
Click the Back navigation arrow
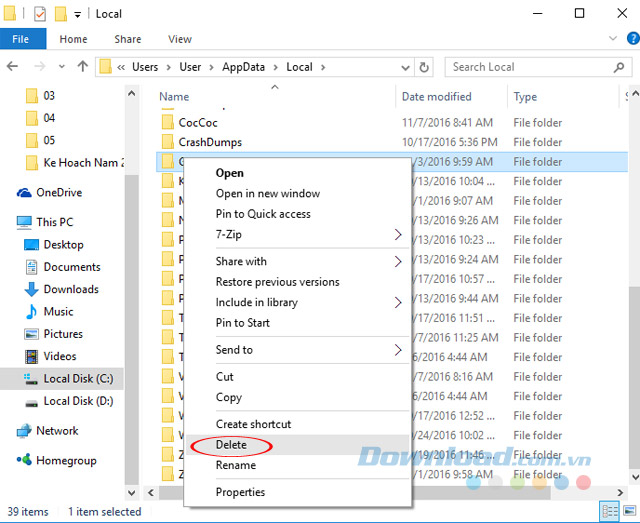coord(12,66)
